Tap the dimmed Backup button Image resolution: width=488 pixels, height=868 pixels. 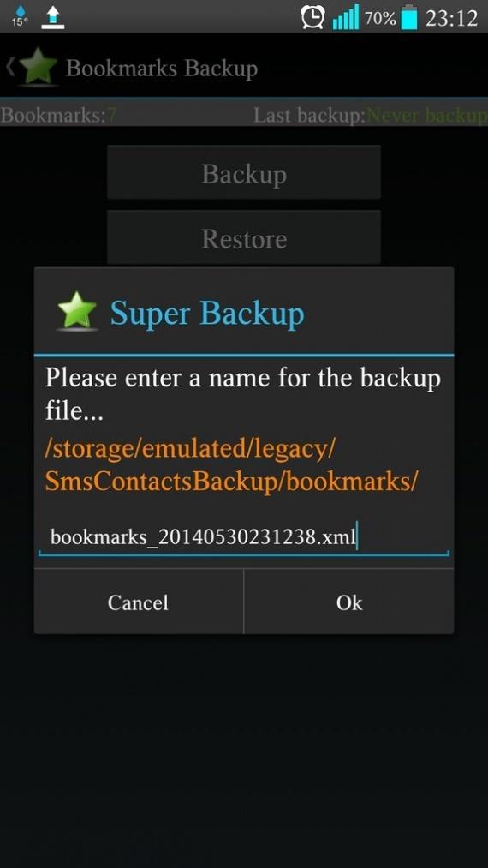244,172
